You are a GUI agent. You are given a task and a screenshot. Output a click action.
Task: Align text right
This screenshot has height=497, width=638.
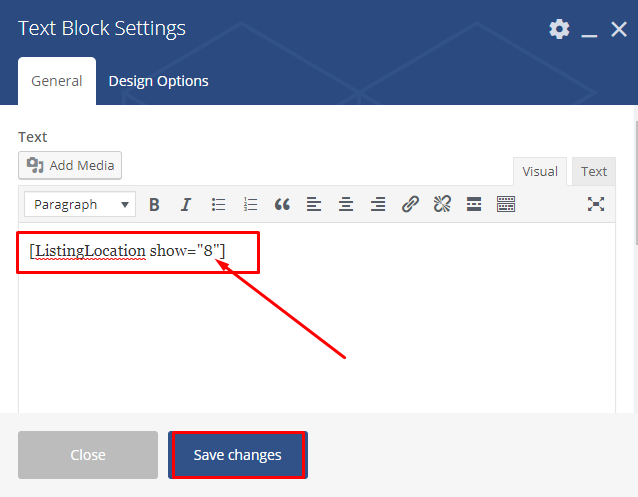[378, 204]
